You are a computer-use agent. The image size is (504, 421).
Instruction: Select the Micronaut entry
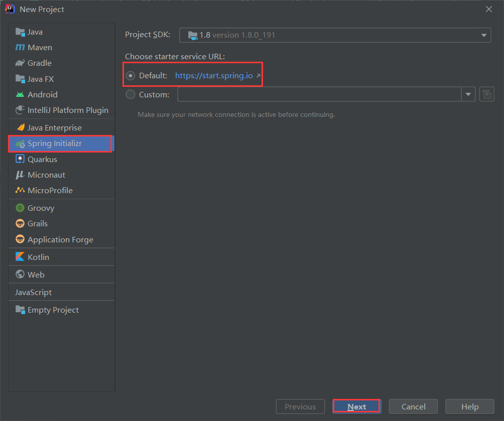click(x=61, y=175)
